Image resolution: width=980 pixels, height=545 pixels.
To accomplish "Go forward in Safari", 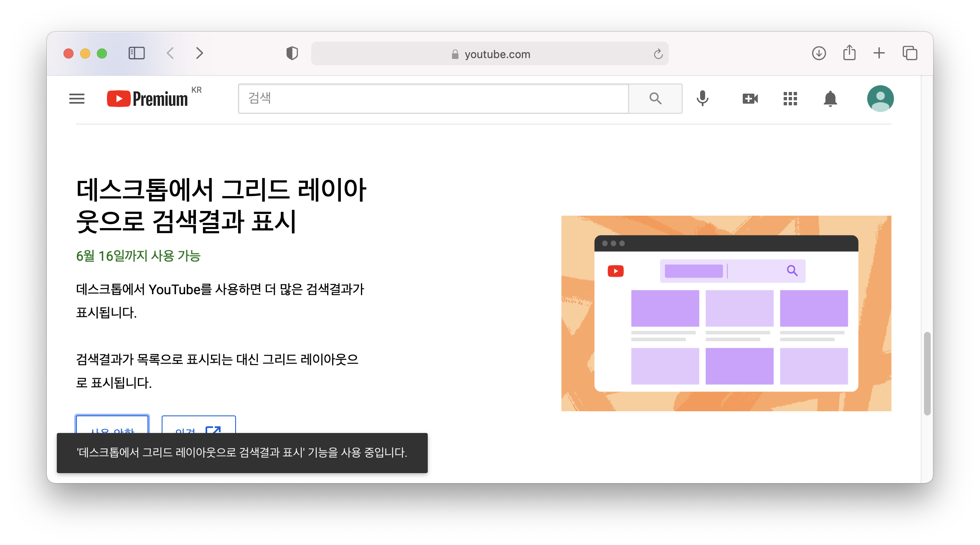I will pyautogui.click(x=200, y=53).
